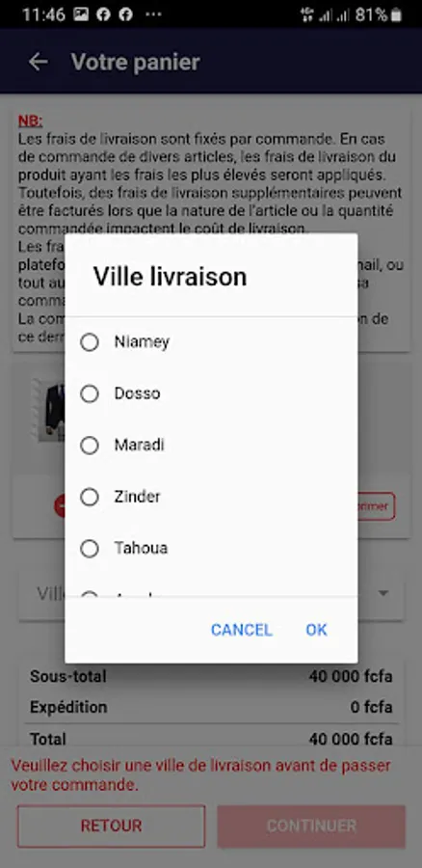Image resolution: width=422 pixels, height=868 pixels.
Task: Select the Niamey radio button
Action: tap(90, 342)
